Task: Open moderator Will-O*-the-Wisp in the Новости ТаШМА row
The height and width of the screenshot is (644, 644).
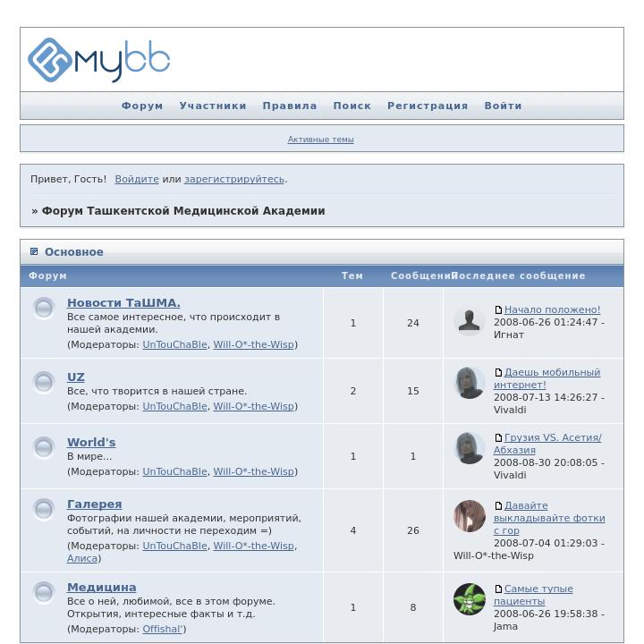Action: [x=253, y=344]
